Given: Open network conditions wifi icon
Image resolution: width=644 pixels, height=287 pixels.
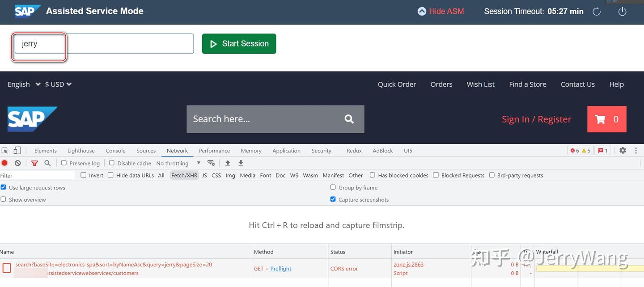Looking at the screenshot, I should tap(211, 163).
